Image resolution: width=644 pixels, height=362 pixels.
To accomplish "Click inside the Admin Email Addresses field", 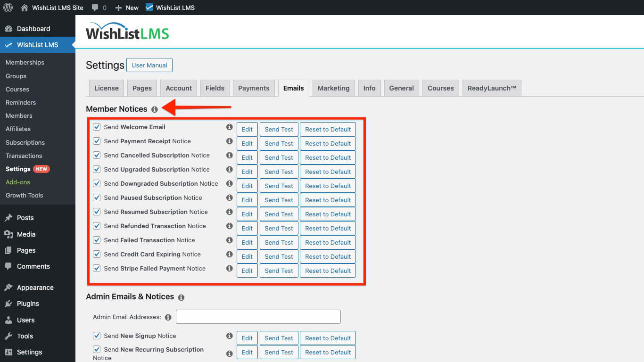I will (x=258, y=316).
